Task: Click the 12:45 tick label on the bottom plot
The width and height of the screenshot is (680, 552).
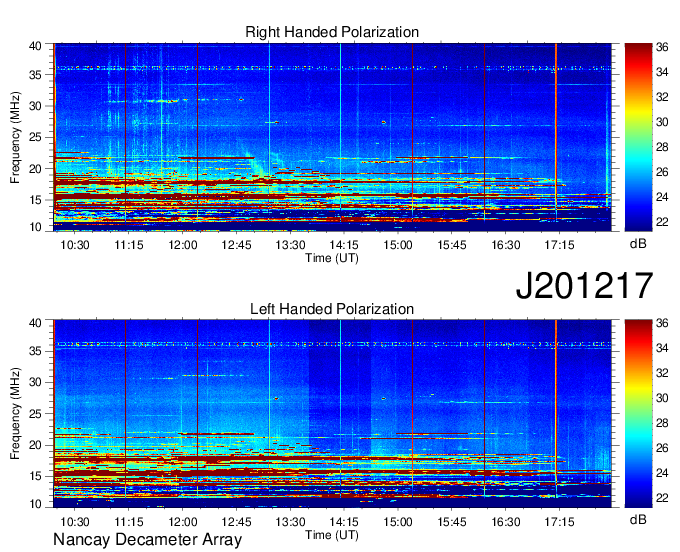Action: tap(236, 522)
